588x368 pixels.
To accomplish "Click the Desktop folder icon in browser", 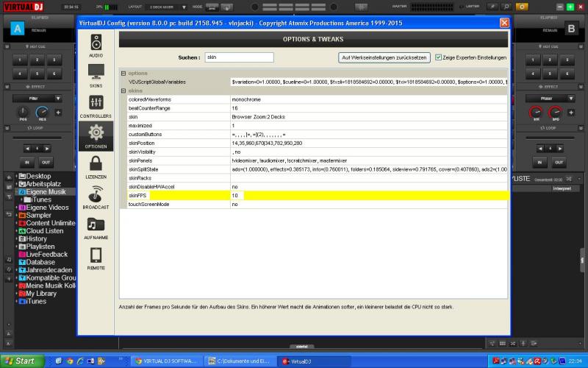I will [22, 176].
